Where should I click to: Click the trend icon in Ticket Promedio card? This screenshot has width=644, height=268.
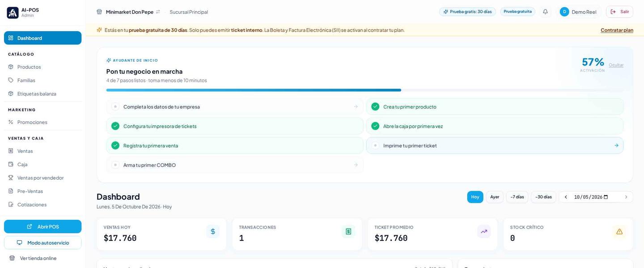coord(484,231)
